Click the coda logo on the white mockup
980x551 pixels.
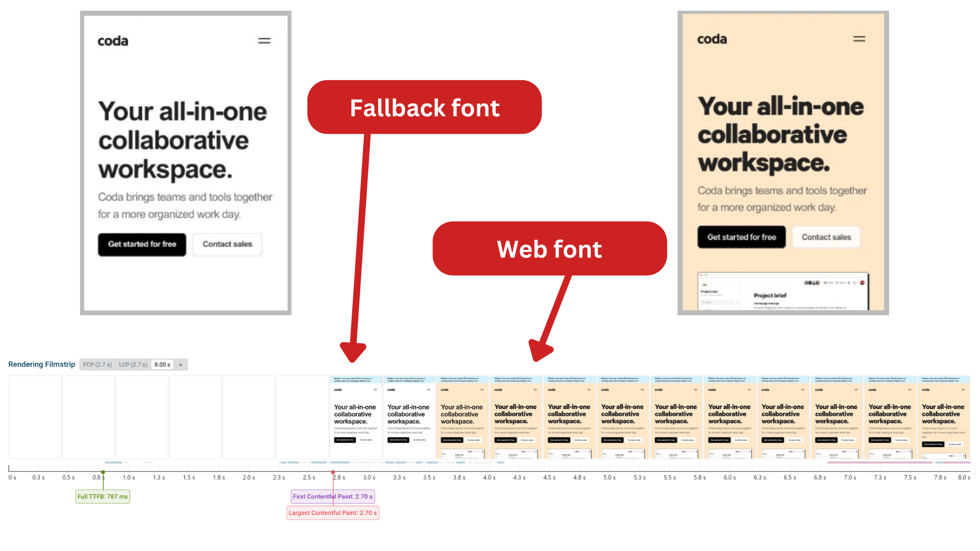click(114, 41)
